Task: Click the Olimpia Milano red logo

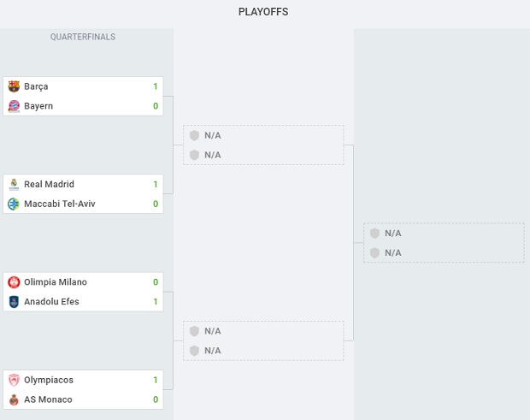Action: tap(14, 282)
